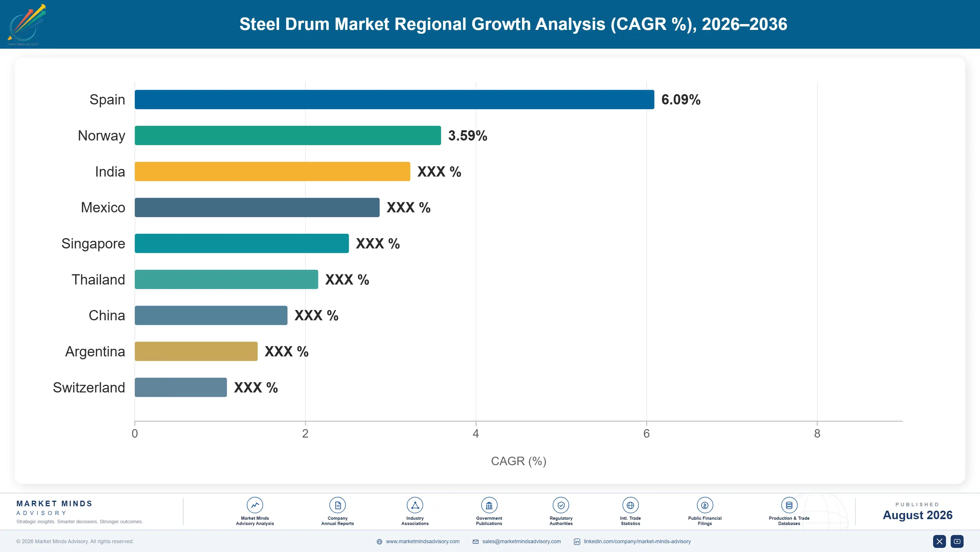Click the XXX % label next to Argentina
Image resolution: width=980 pixels, height=552 pixels.
[x=286, y=351]
